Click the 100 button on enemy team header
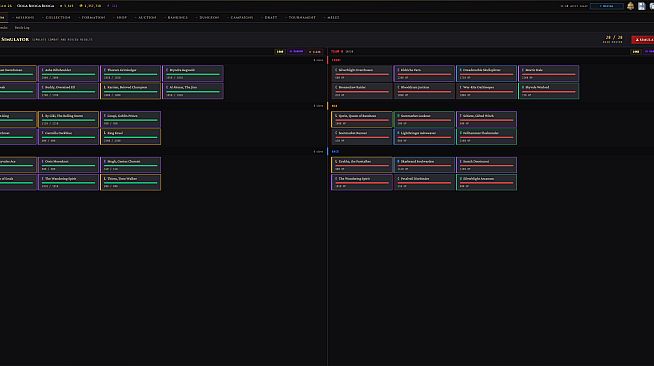Image resolution: width=654 pixels, height=366 pixels. click(x=636, y=52)
